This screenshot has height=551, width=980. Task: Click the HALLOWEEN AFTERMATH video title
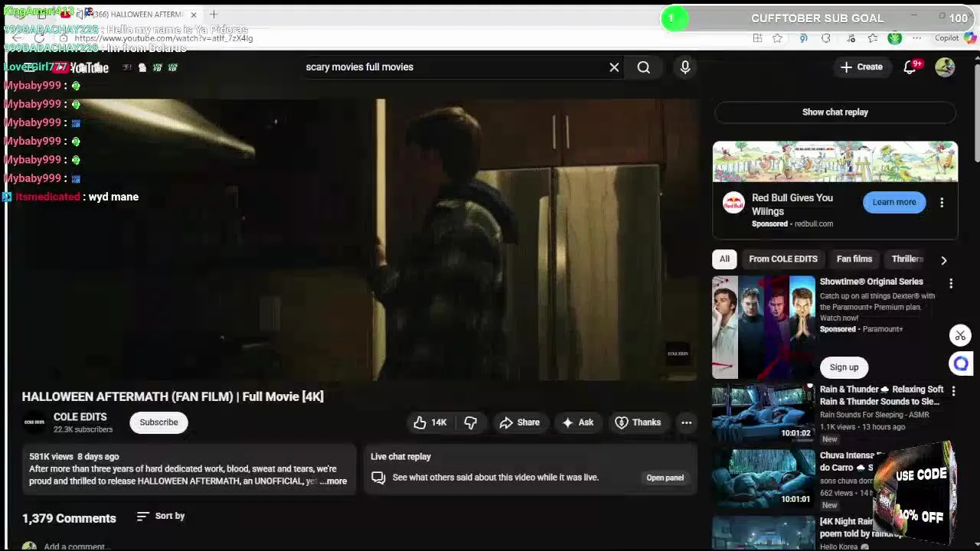[173, 396]
